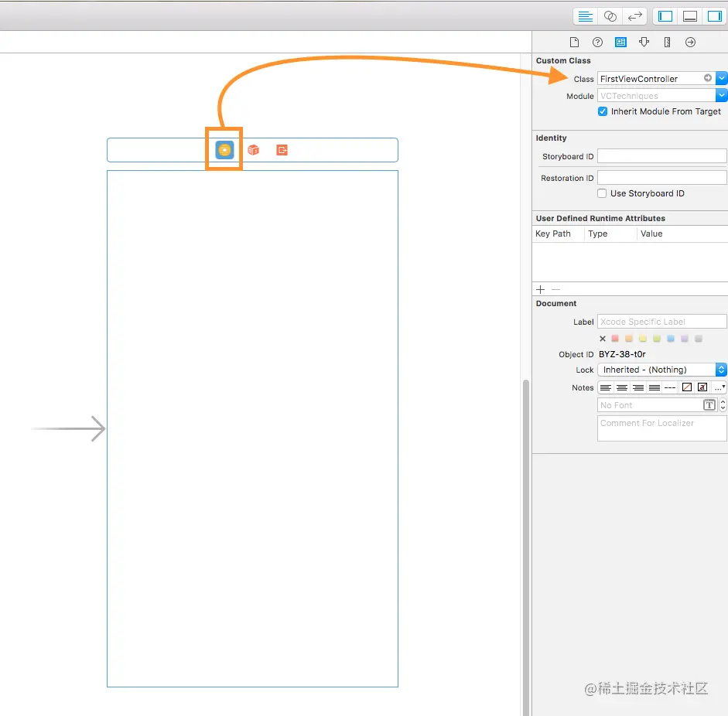Image resolution: width=728 pixels, height=716 pixels.
Task: Open the Connections inspector
Action: click(x=690, y=43)
